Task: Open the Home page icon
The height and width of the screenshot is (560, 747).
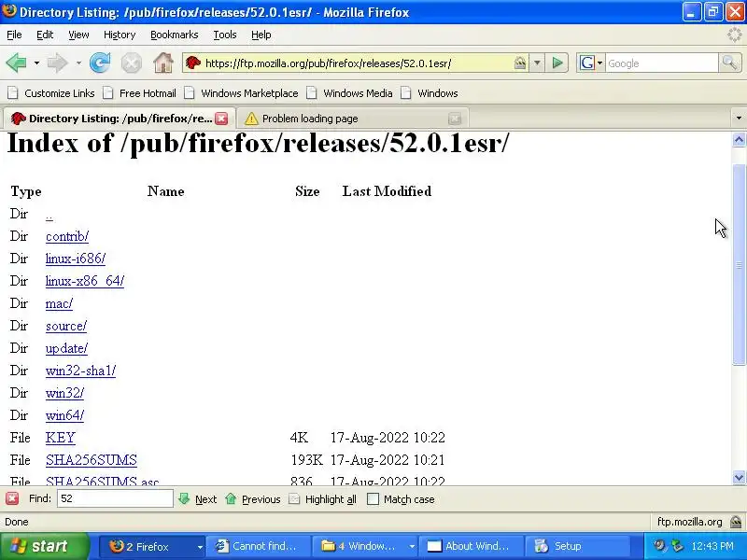Action: pos(162,63)
